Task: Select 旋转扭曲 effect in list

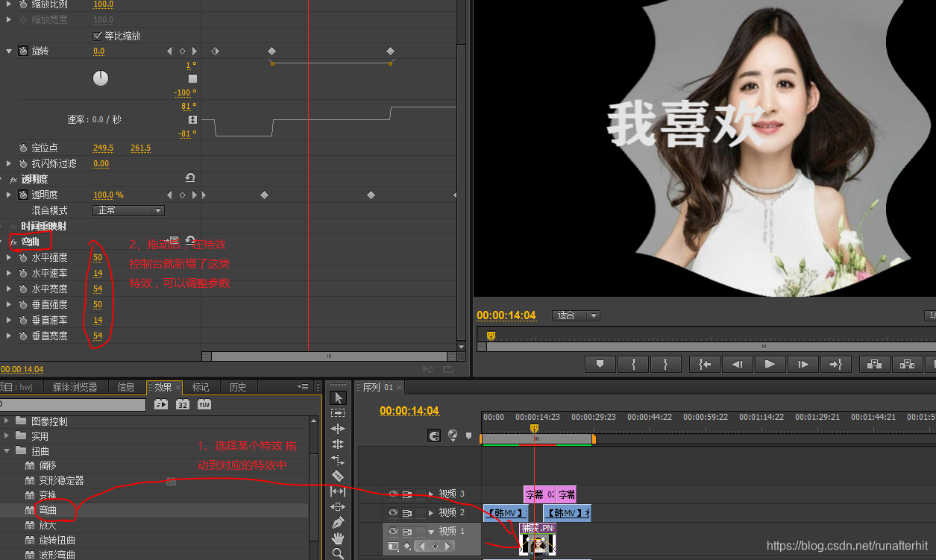Action: [x=57, y=540]
